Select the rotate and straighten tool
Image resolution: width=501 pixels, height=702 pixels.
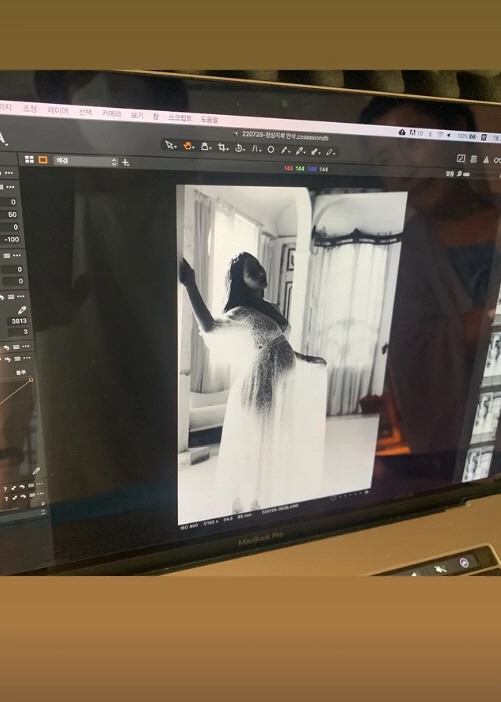pos(240,148)
